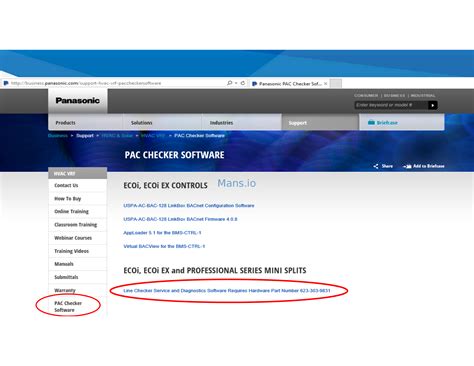Download LinkBox BACnet Firmware 4.0.8
Screen dimensions: 474x366
click(x=180, y=219)
